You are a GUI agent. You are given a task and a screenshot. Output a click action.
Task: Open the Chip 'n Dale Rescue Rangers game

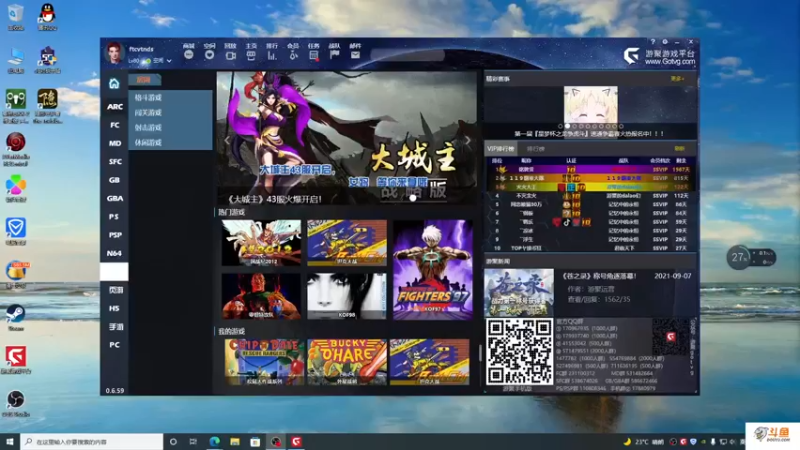(x=264, y=362)
